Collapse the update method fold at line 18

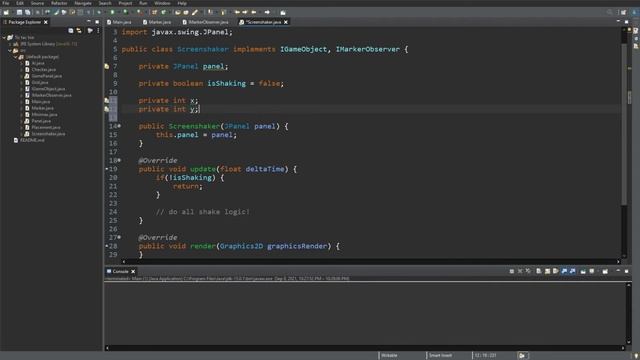(119, 160)
